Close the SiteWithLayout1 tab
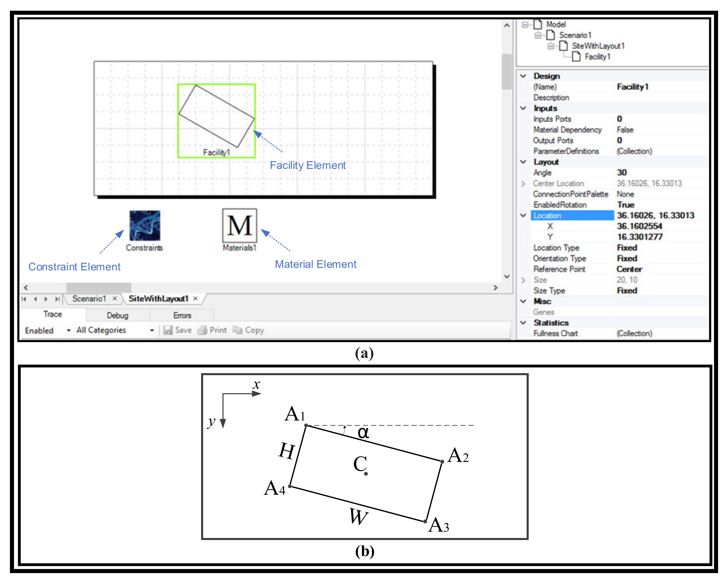Screen dimensions: 728x583 (x=195, y=299)
